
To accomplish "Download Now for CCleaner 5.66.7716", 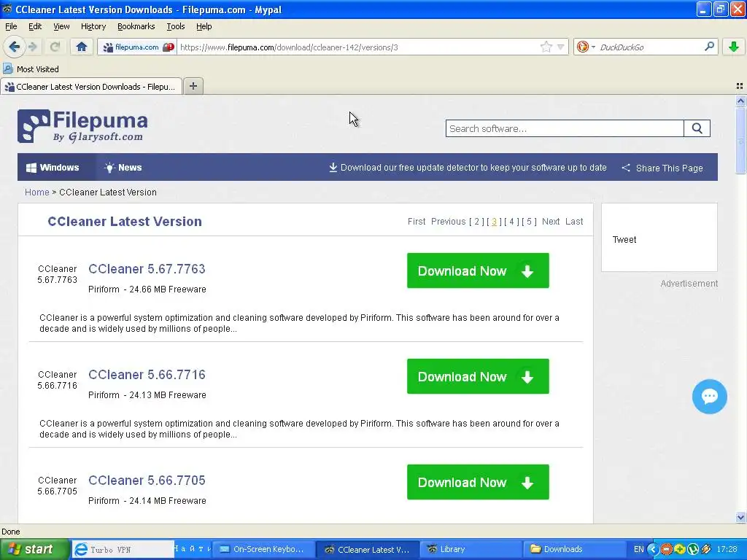I will click(478, 376).
